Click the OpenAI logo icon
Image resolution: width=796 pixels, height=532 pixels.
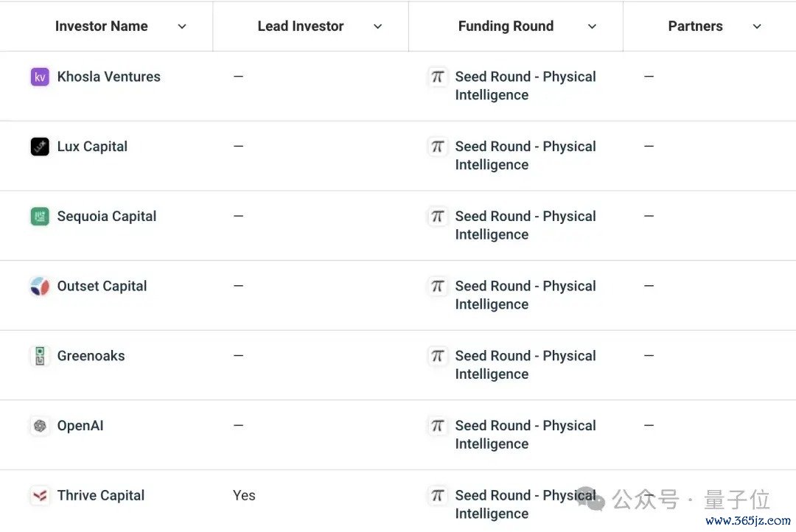coord(40,426)
